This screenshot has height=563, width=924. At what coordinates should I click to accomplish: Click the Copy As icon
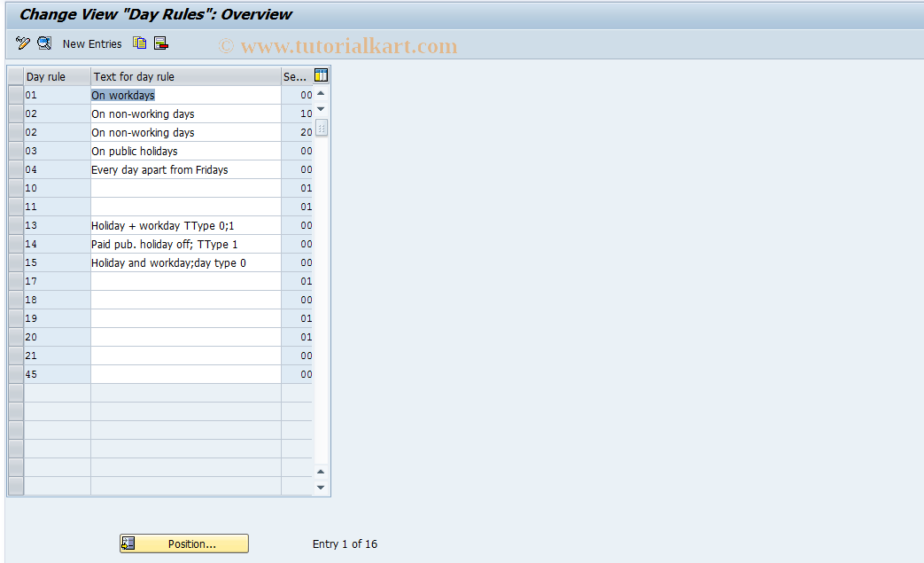click(140, 43)
